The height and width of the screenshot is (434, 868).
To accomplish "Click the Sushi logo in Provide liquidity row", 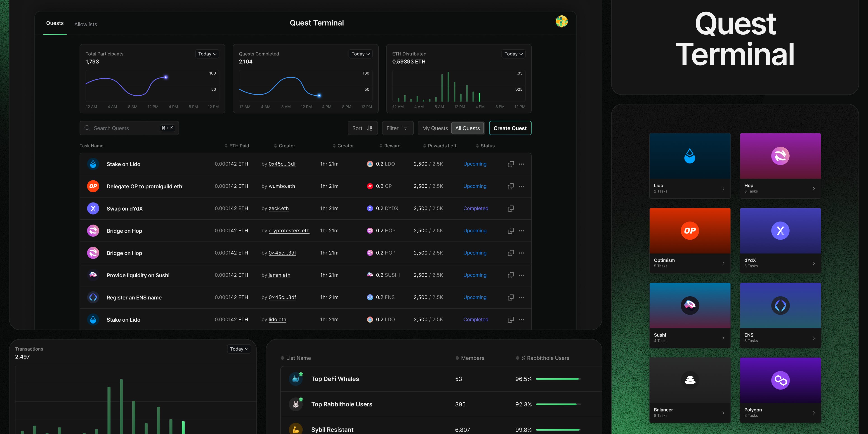I will [x=93, y=275].
